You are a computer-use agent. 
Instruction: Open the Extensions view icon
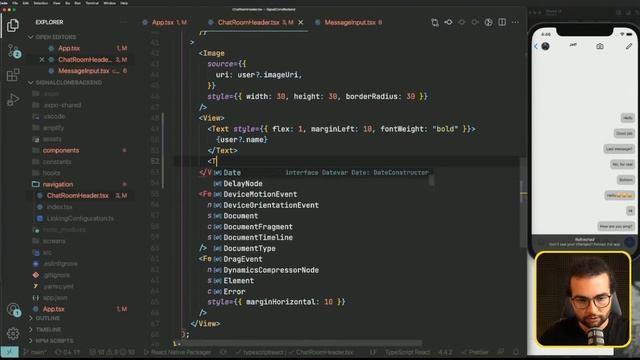(x=13, y=75)
